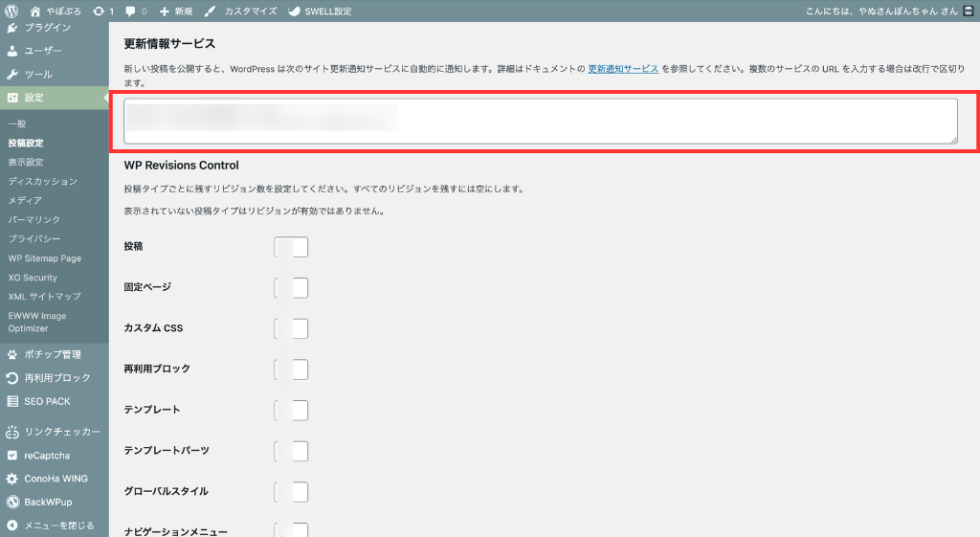
Task: Click the BackWPup icon
Action: coord(11,502)
